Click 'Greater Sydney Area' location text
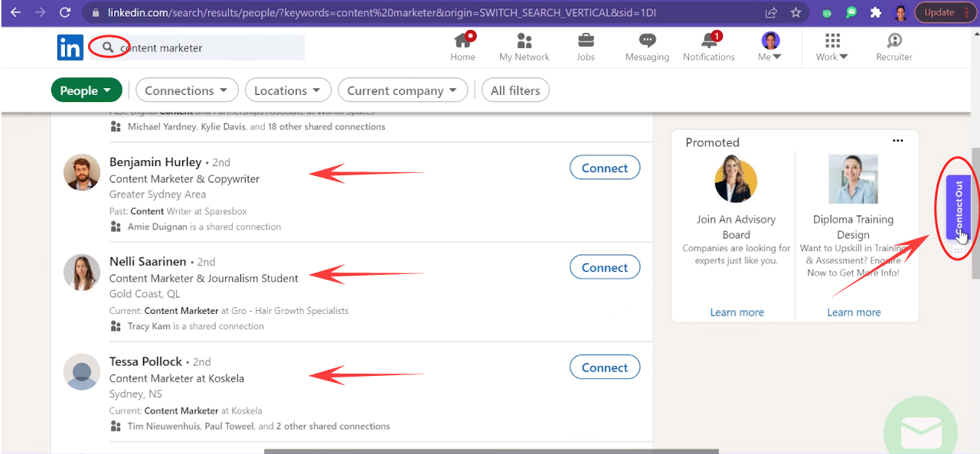980x454 pixels. 158,194
